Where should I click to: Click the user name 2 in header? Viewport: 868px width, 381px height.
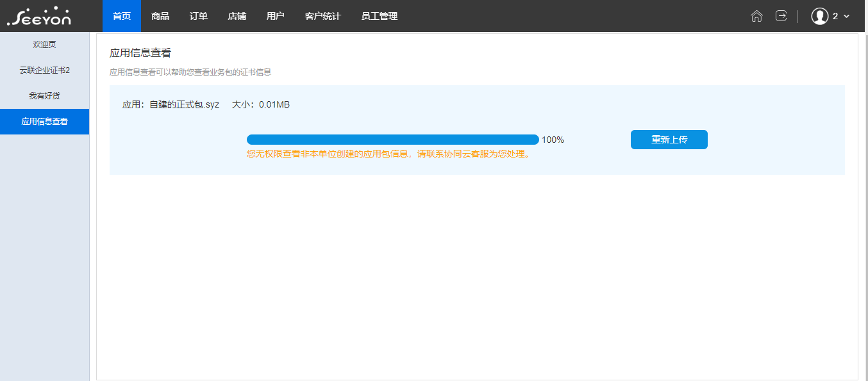(835, 17)
